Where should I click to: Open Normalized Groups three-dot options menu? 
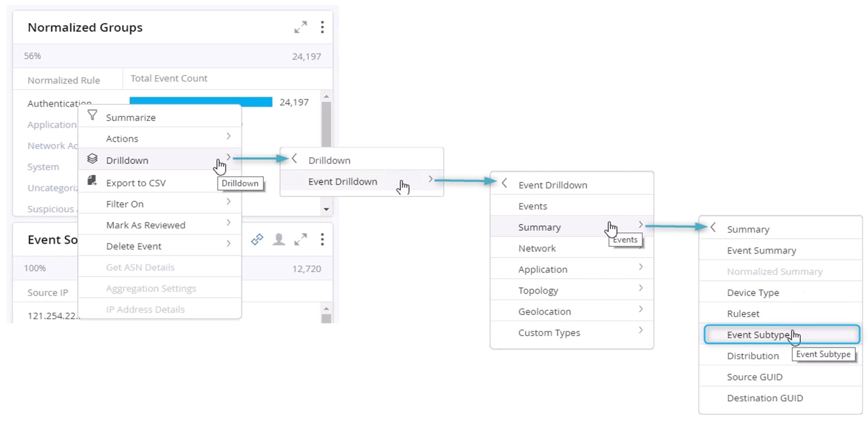tap(322, 27)
